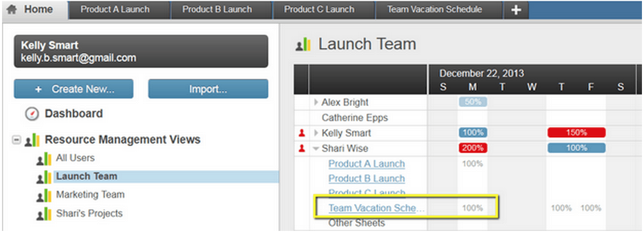The width and height of the screenshot is (644, 234).
Task: Add a new tab with plus button
Action: tap(516, 10)
